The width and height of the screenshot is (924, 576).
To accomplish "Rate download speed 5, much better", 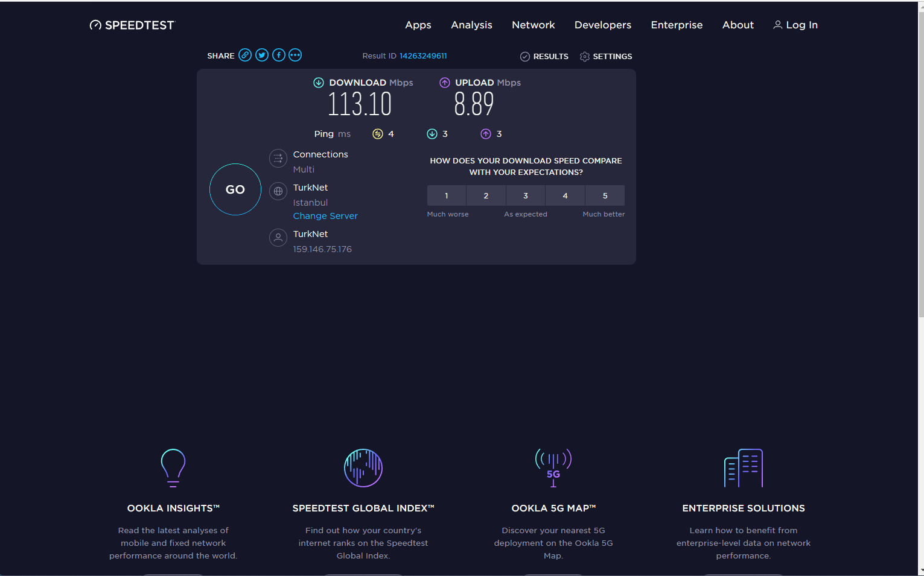I will 605,195.
